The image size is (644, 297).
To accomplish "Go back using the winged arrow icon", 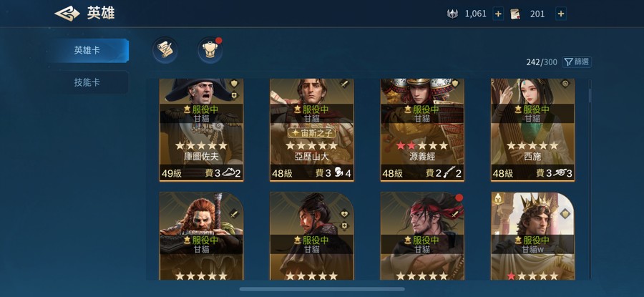I will (x=67, y=14).
